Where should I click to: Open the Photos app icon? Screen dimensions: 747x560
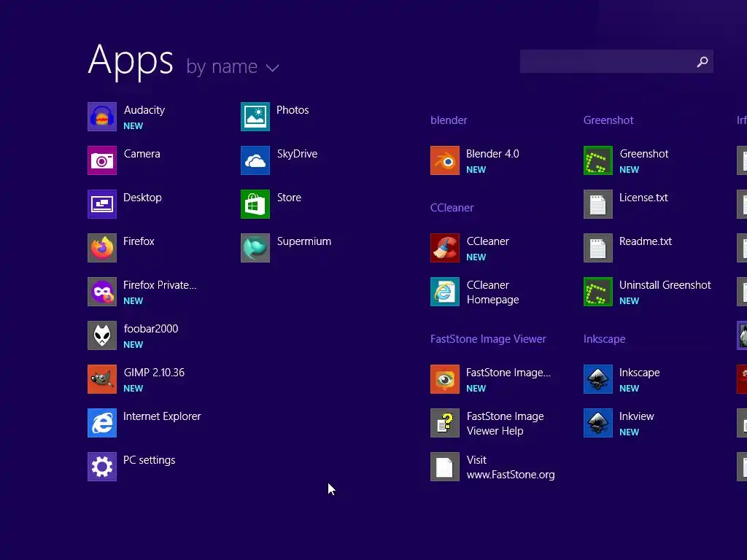click(255, 117)
